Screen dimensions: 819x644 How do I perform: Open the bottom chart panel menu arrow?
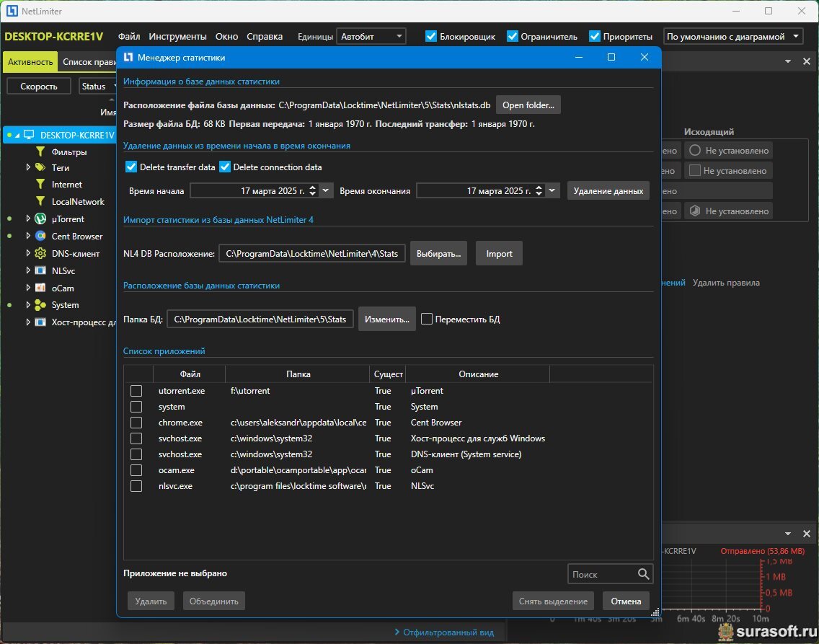(x=788, y=534)
